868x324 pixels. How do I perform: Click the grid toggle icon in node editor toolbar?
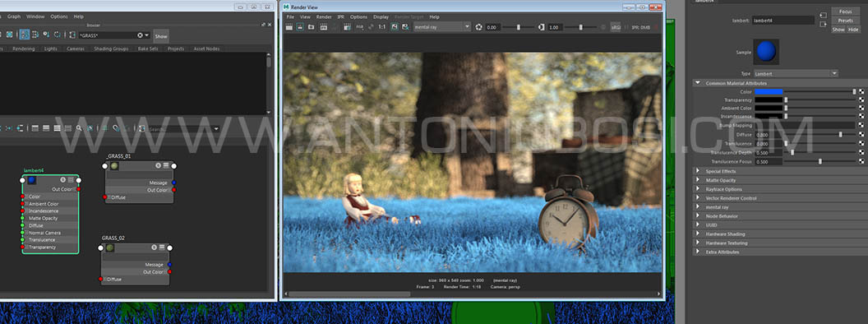tap(105, 128)
